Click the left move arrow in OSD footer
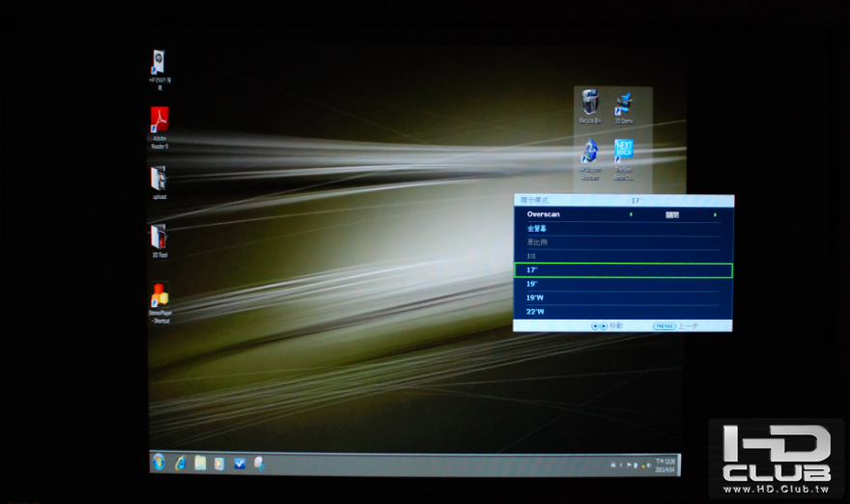The width and height of the screenshot is (850, 504). [595, 325]
